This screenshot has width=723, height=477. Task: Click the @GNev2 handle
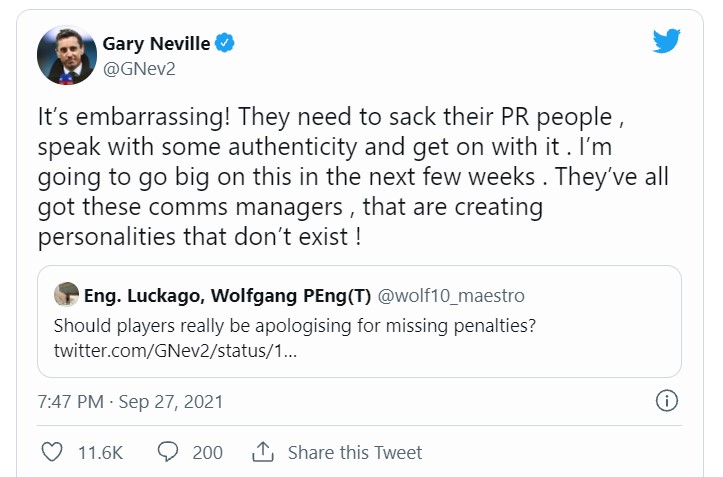tap(141, 68)
